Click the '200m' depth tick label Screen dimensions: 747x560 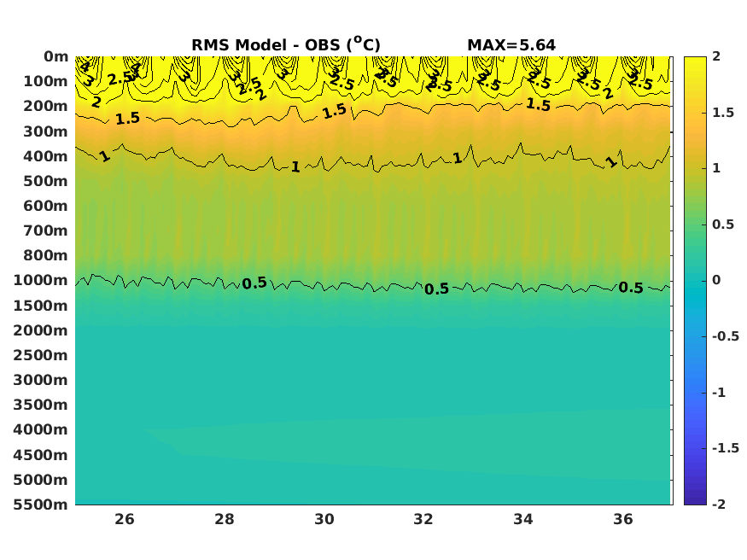[46, 106]
